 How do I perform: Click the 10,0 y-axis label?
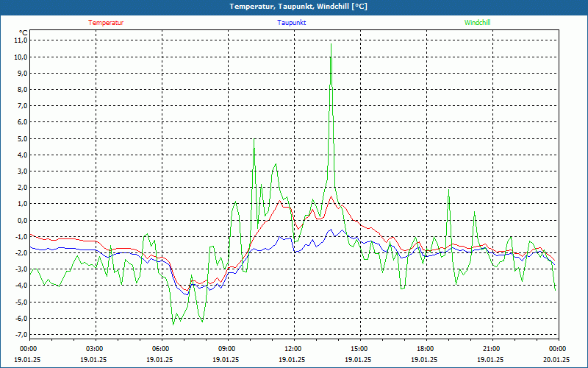coord(21,57)
